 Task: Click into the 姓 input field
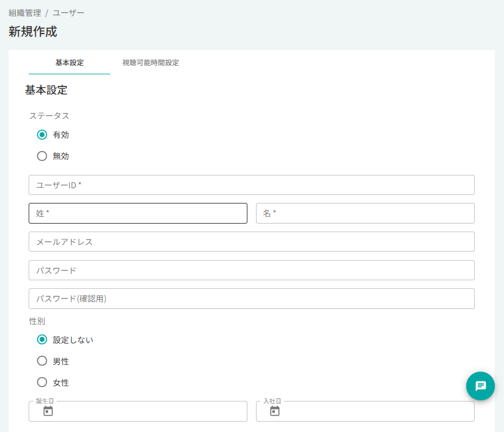(x=138, y=213)
